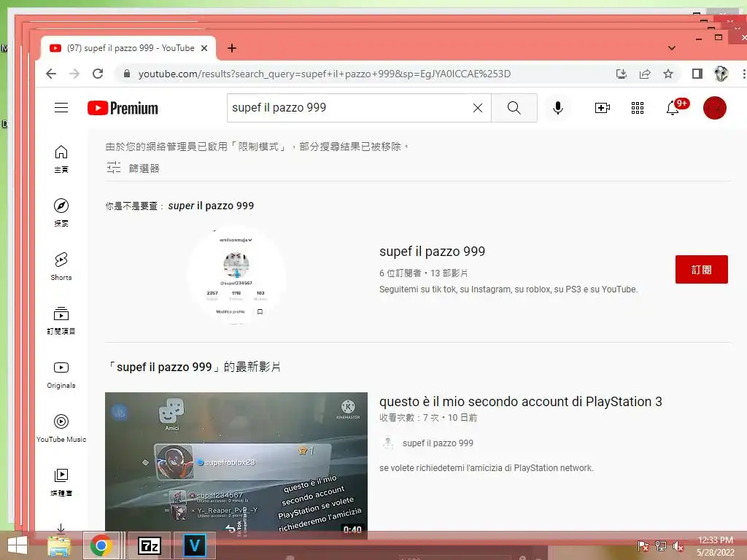
Task: Unmute the volume tray icon
Action: pos(678,546)
